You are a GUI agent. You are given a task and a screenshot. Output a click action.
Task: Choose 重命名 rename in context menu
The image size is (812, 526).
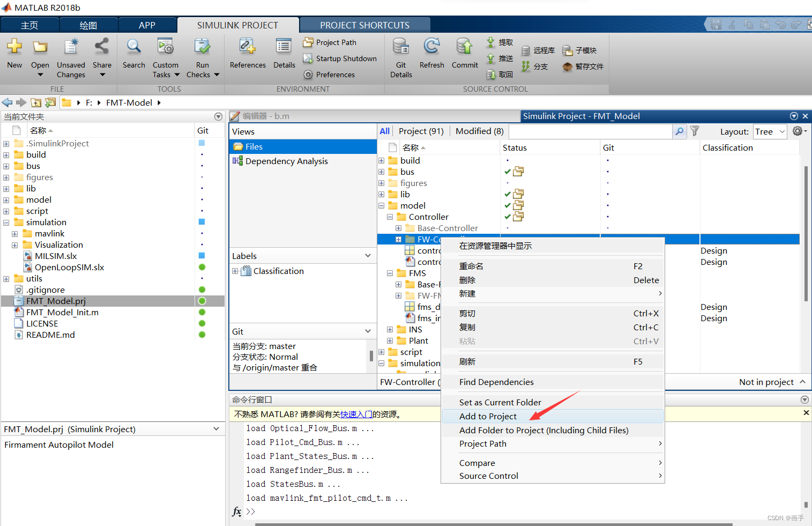(x=553, y=266)
